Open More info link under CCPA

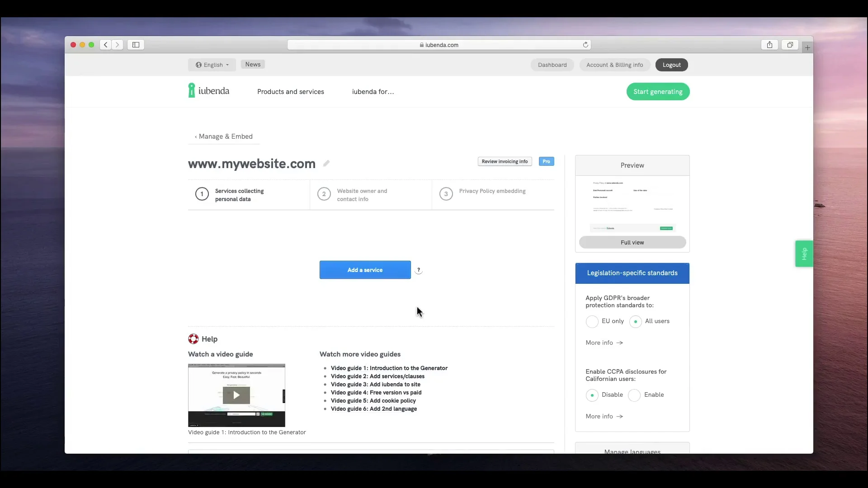pyautogui.click(x=604, y=417)
